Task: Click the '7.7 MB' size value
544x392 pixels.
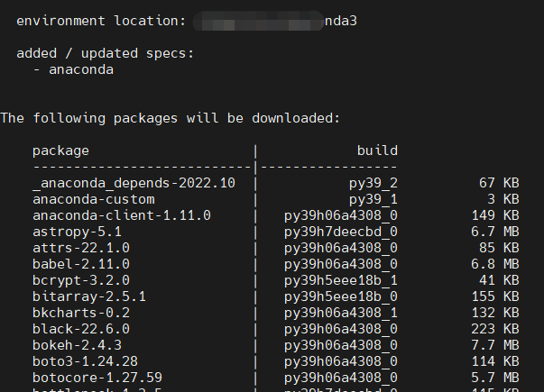Action: pyautogui.click(x=495, y=345)
